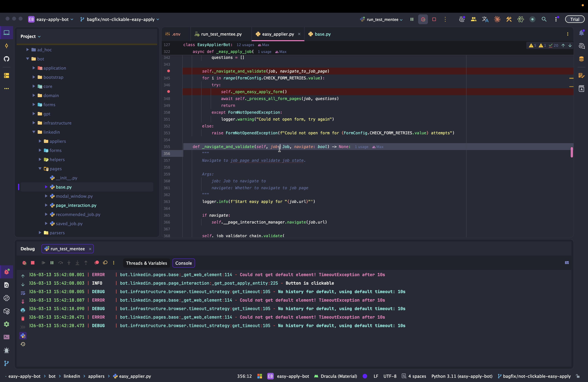The height and width of the screenshot is (382, 588).
Task: Toggle the breakpoint on _open_easy_apply_form line
Action: click(x=169, y=91)
